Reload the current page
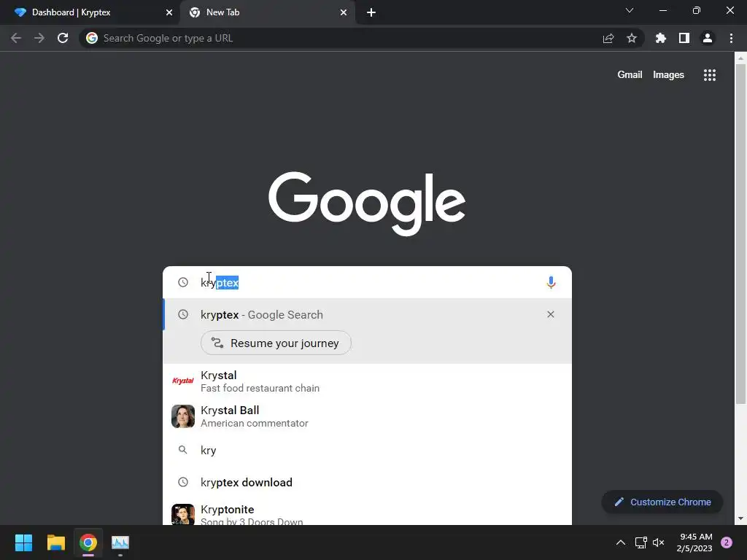Screen dimensions: 747x560 pos(63,38)
